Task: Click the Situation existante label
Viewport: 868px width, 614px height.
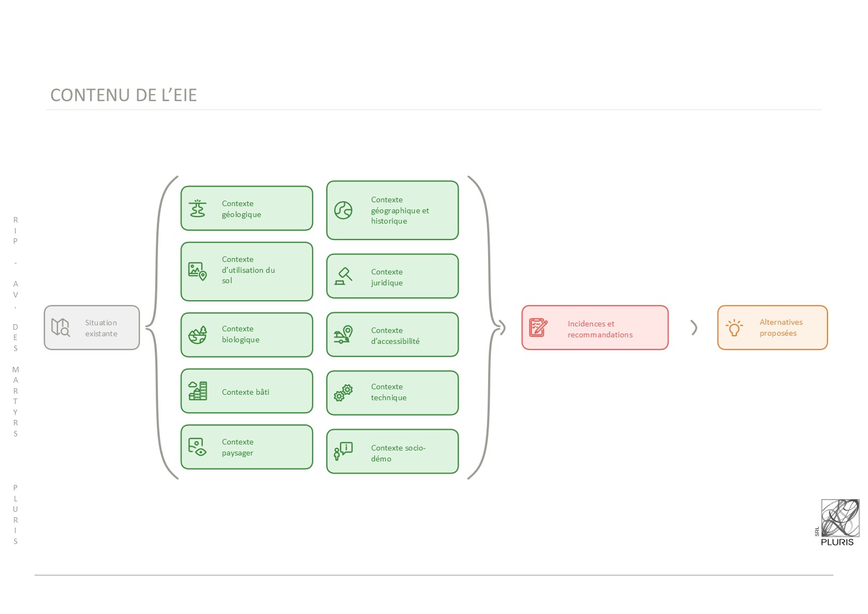Action: [101, 328]
